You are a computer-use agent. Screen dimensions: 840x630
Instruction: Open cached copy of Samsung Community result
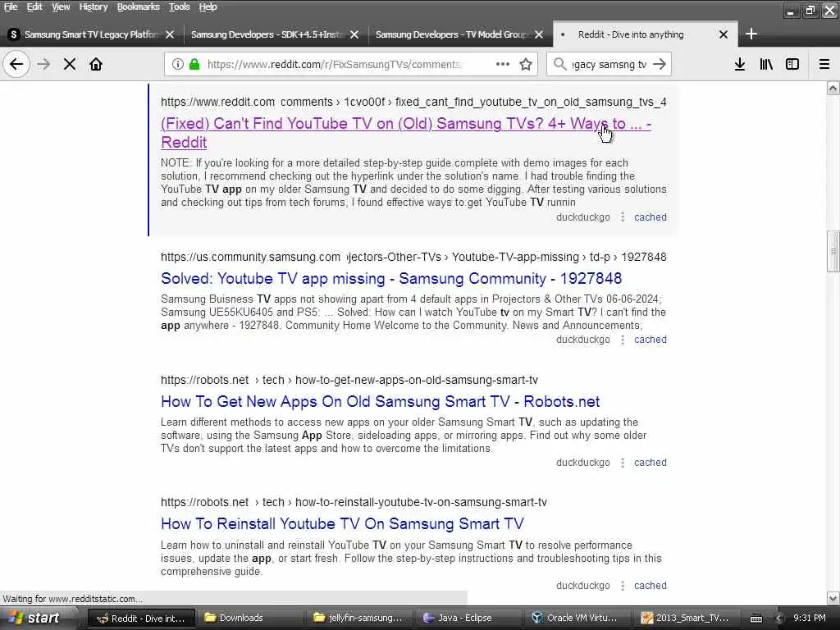(651, 340)
